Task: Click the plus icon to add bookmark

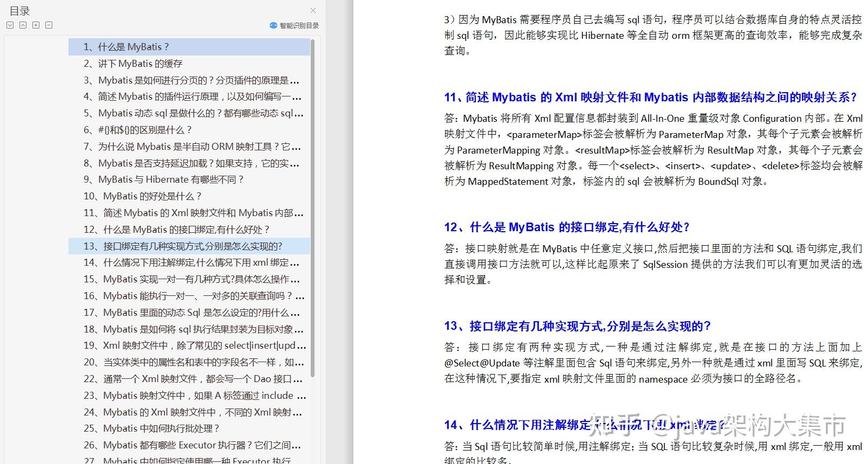Action: click(x=36, y=25)
